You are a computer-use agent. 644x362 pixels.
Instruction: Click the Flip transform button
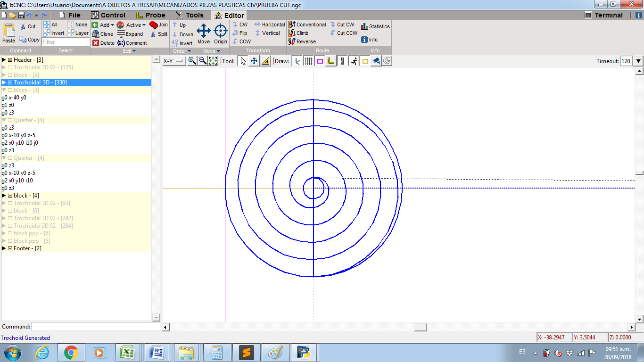pyautogui.click(x=239, y=33)
